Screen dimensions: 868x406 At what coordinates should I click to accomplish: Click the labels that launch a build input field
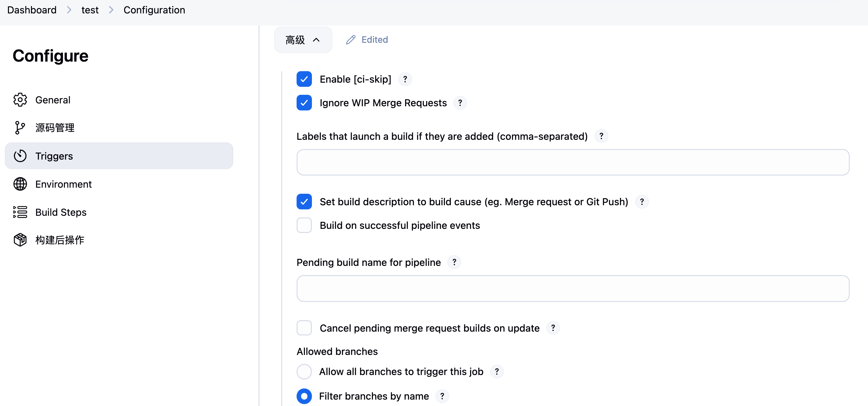572,162
